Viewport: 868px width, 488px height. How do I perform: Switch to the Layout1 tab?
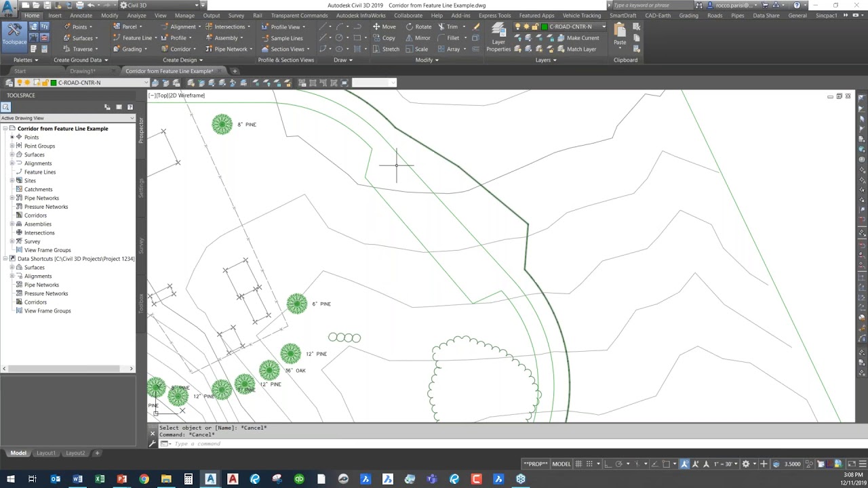pyautogui.click(x=45, y=453)
